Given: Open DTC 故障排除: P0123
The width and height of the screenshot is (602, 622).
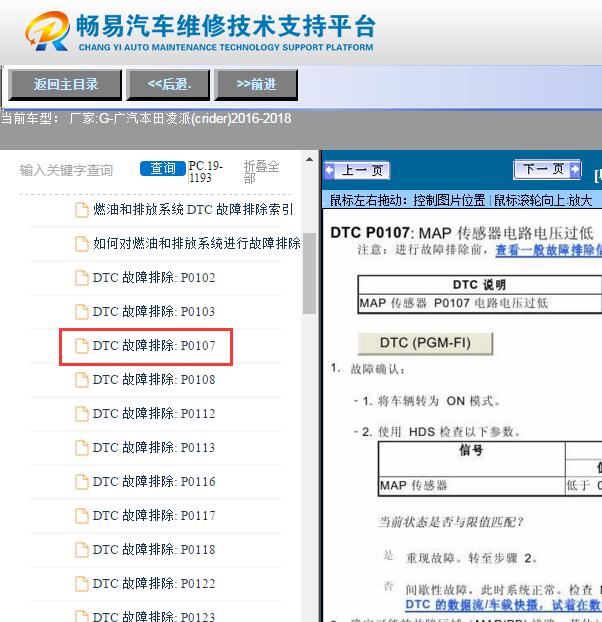Looking at the screenshot, I should [x=154, y=616].
